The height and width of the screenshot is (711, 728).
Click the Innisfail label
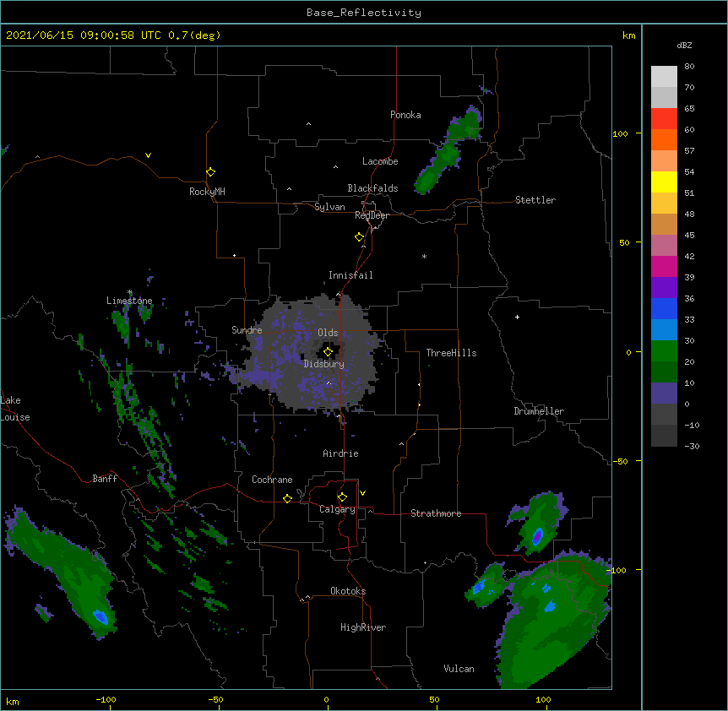350,275
